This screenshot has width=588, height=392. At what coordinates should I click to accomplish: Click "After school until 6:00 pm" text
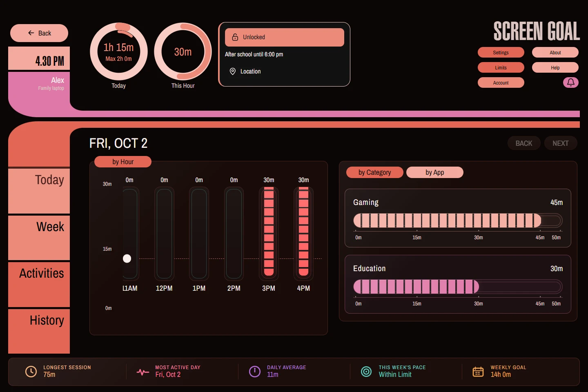(254, 54)
